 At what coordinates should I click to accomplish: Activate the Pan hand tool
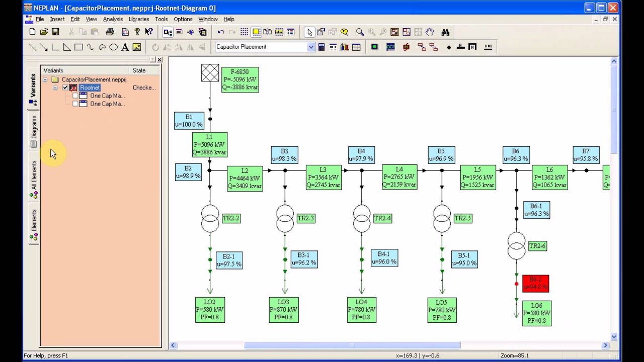click(430, 32)
